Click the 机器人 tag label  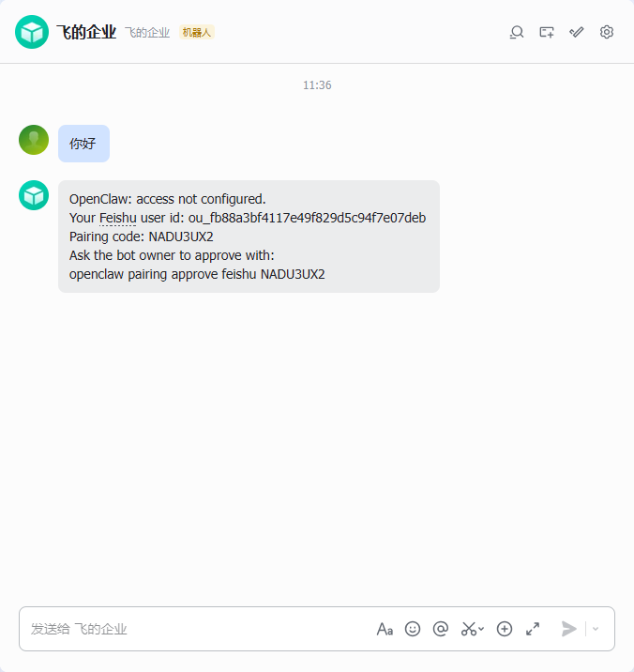[x=197, y=32]
